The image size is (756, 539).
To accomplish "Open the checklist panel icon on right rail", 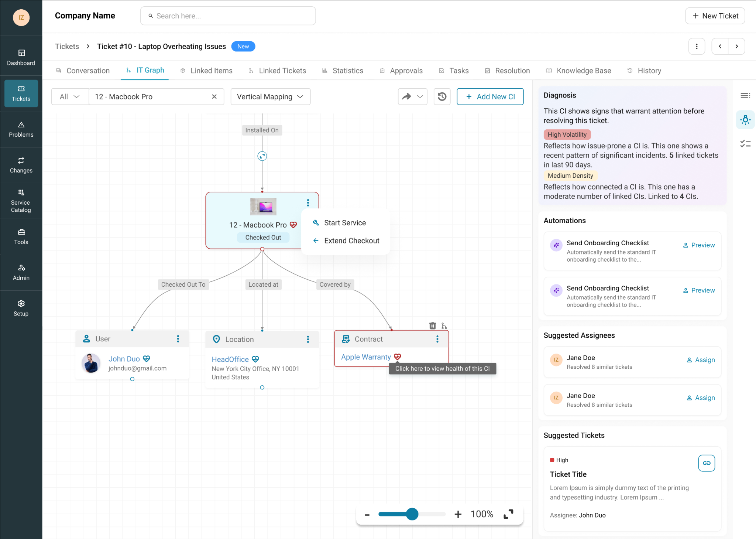I will (745, 144).
